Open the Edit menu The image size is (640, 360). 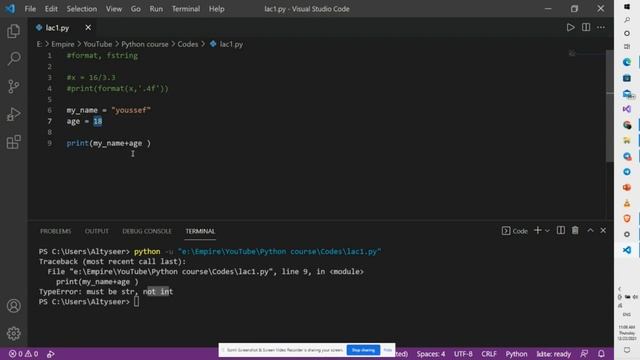click(51, 9)
